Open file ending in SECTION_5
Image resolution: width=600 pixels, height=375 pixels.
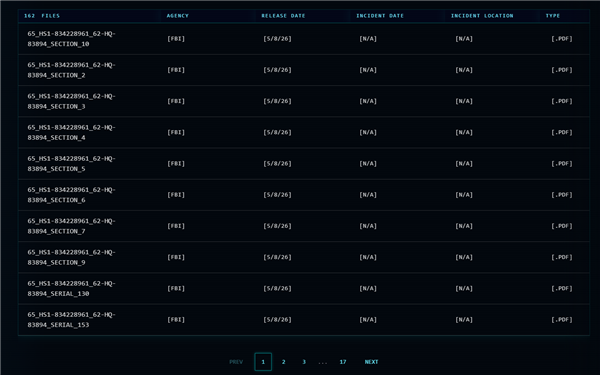71,163
